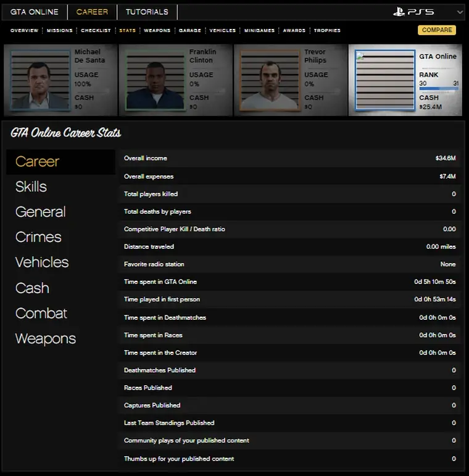469x476 pixels.
Task: Open the GARAGE section
Action: coord(189,30)
